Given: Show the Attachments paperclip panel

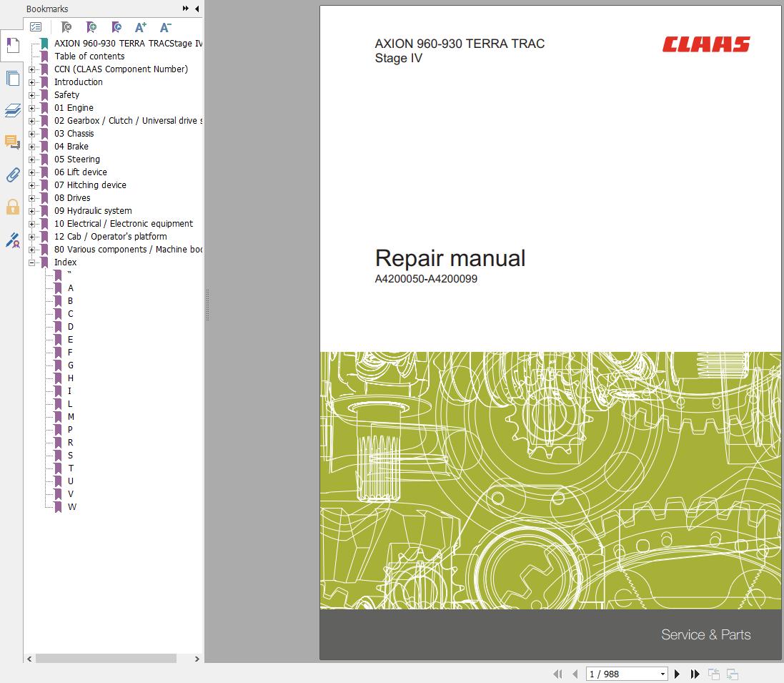Looking at the screenshot, I should click(12, 175).
